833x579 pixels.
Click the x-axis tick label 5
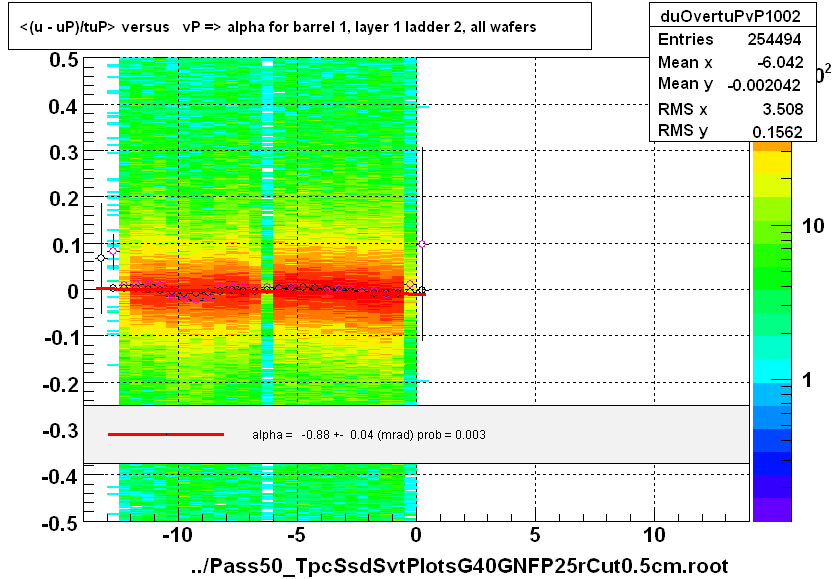[x=535, y=535]
